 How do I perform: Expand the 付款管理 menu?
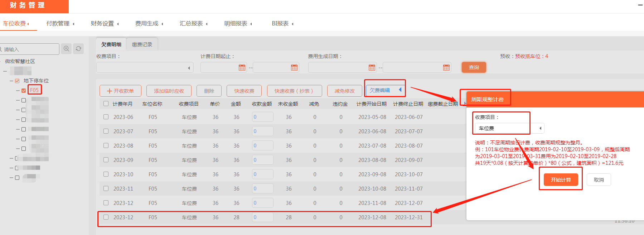click(60, 24)
